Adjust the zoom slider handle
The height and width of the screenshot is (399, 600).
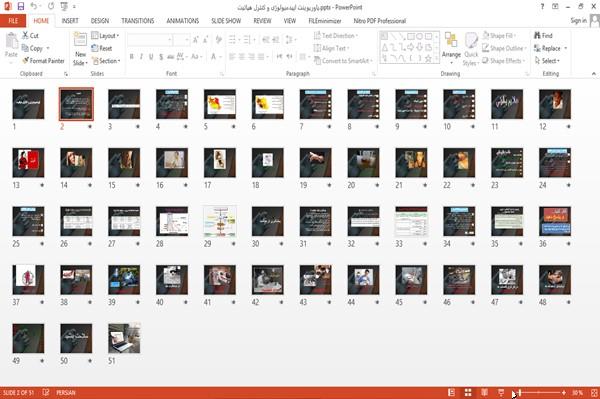(x=520, y=392)
